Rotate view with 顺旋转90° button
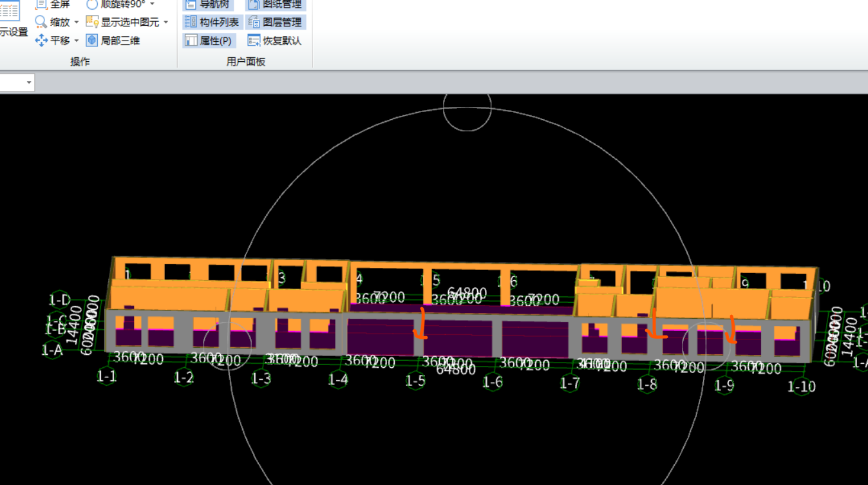The height and width of the screenshot is (485, 868). (x=116, y=4)
